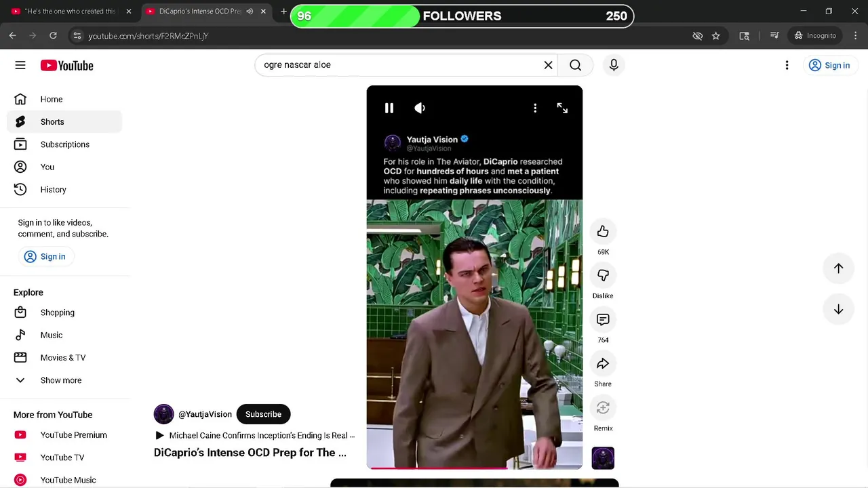Like this Short

tap(603, 232)
